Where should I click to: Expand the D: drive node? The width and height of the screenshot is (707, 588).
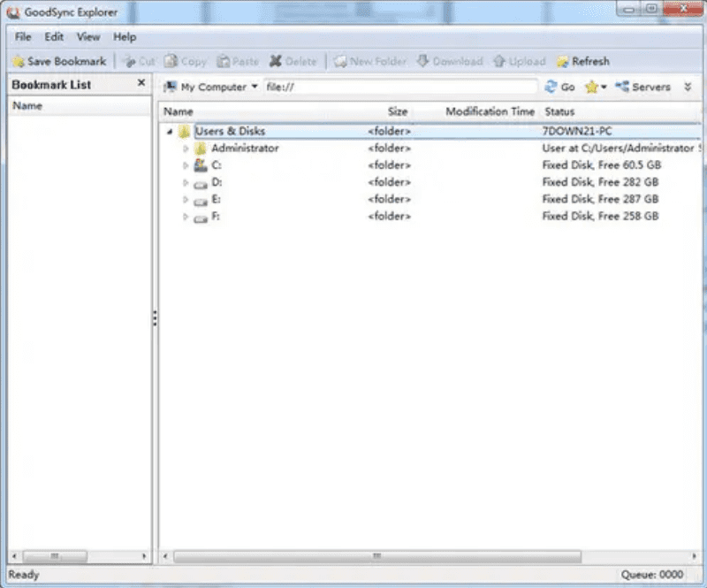(186, 183)
